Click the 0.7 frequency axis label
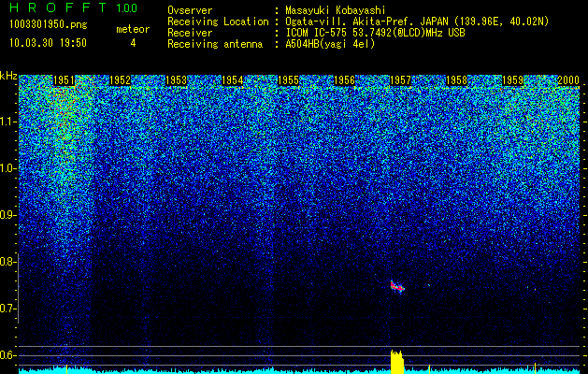 click(7, 309)
